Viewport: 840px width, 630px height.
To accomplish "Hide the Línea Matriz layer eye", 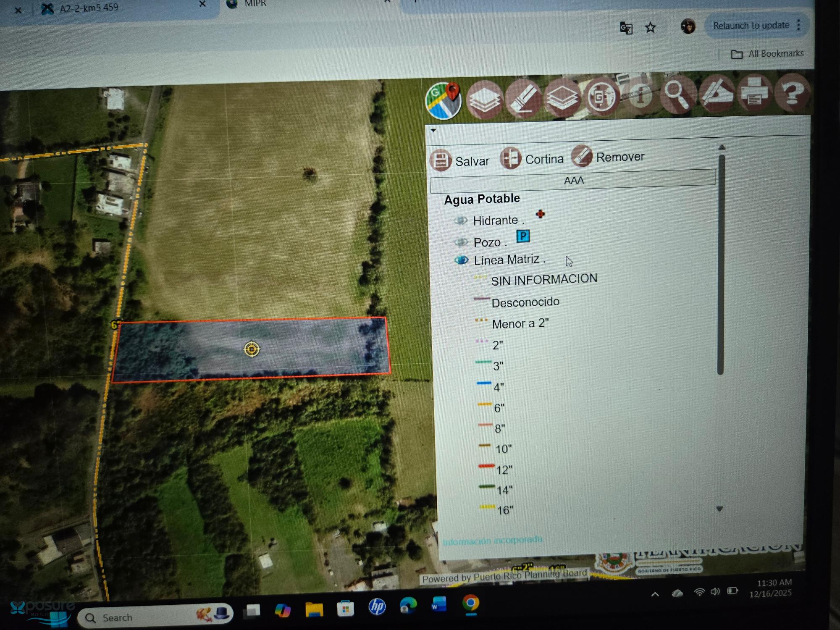I will [x=462, y=260].
